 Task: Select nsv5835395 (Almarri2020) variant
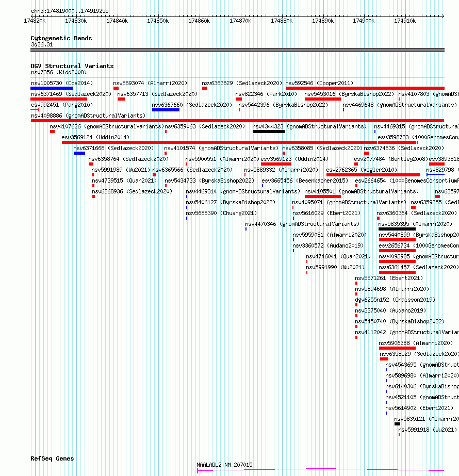point(415,224)
